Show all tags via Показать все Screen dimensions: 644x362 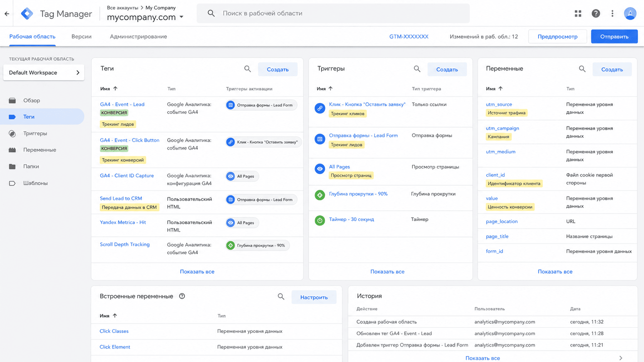197,272
